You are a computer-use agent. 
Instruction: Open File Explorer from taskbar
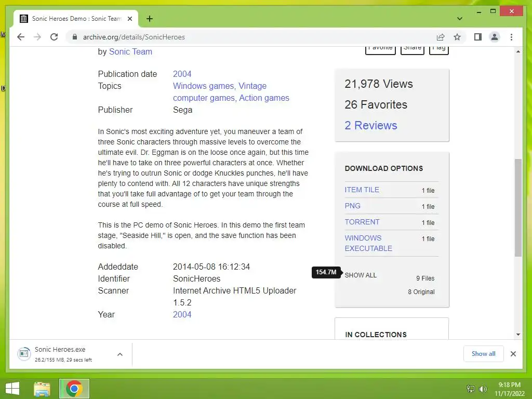point(42,389)
